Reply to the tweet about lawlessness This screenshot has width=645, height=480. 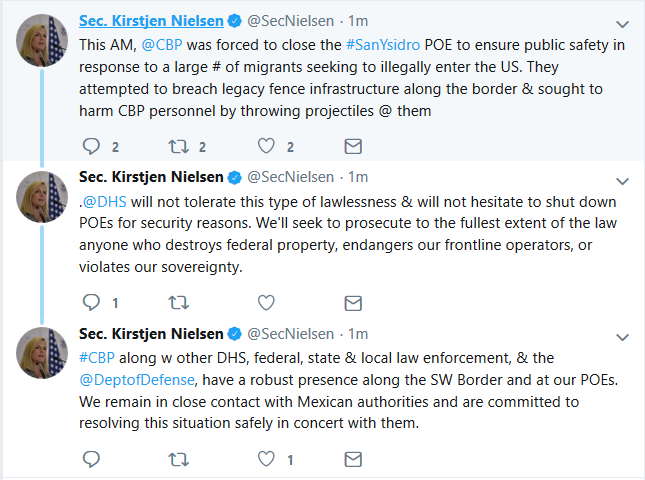click(x=91, y=302)
